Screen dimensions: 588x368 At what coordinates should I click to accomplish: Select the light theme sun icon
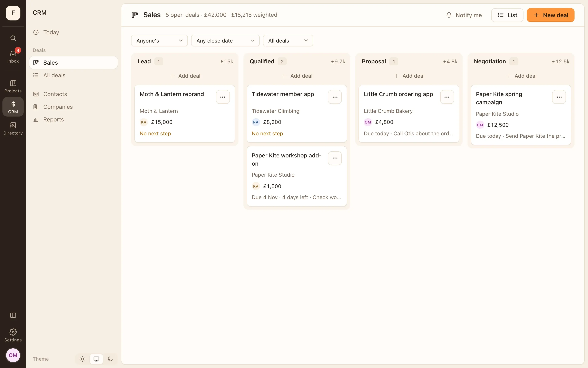[82, 359]
